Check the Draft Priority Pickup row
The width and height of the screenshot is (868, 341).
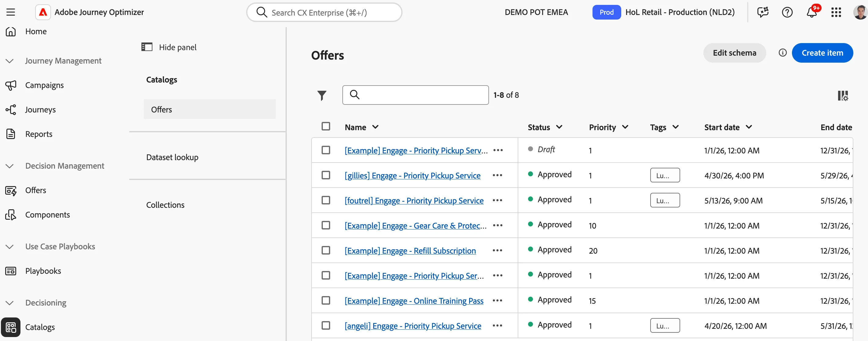(x=326, y=150)
